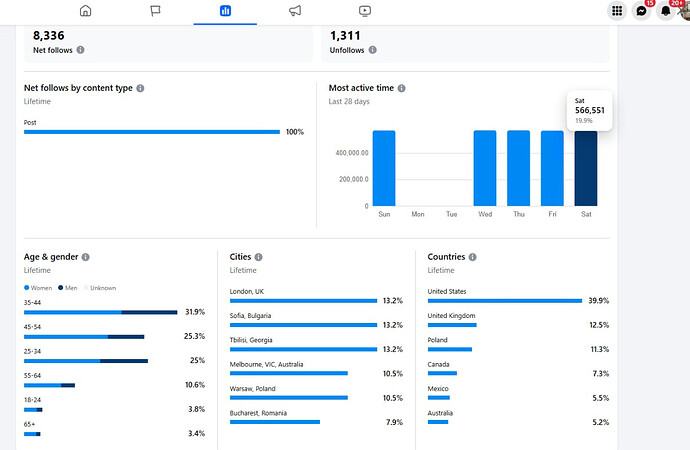Open the Ads megaphone icon
690x450 pixels.
295,11
